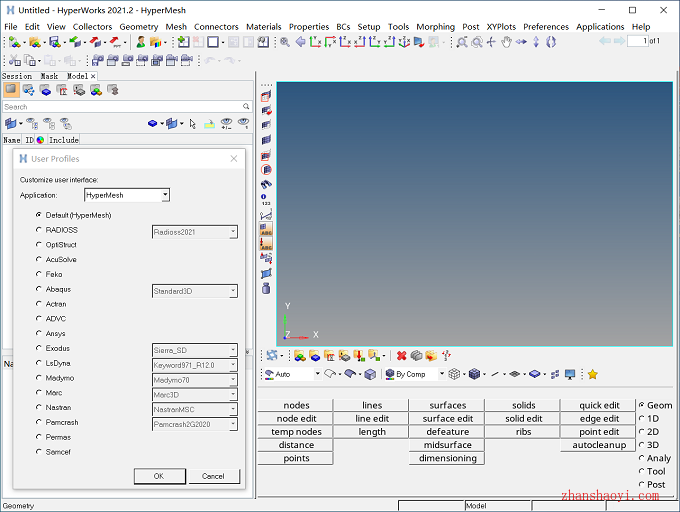The image size is (680, 512).
Task: Open the midsurface panel
Action: [x=448, y=445]
